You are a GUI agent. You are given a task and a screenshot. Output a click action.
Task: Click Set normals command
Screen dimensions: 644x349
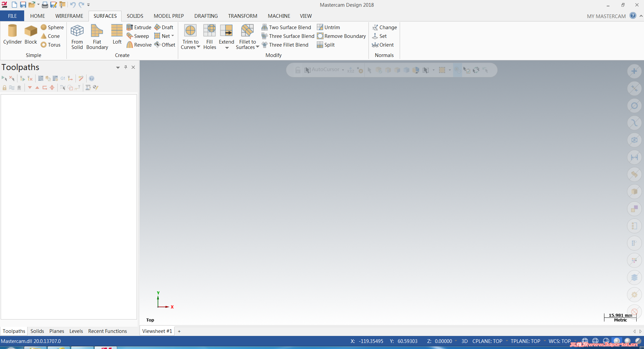pyautogui.click(x=380, y=36)
